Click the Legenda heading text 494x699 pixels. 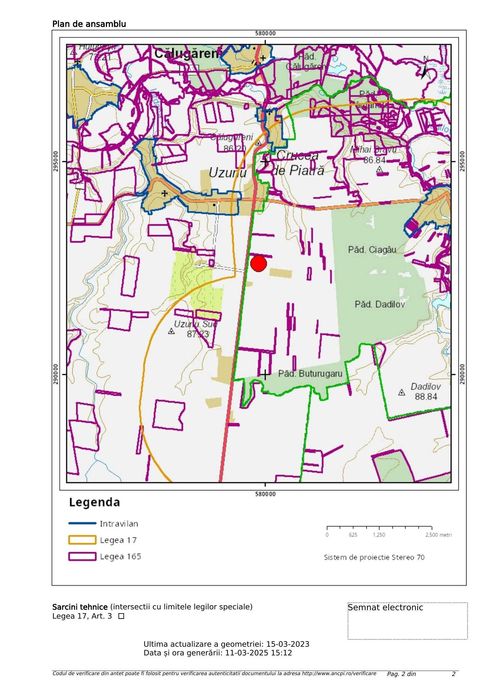coord(95,502)
